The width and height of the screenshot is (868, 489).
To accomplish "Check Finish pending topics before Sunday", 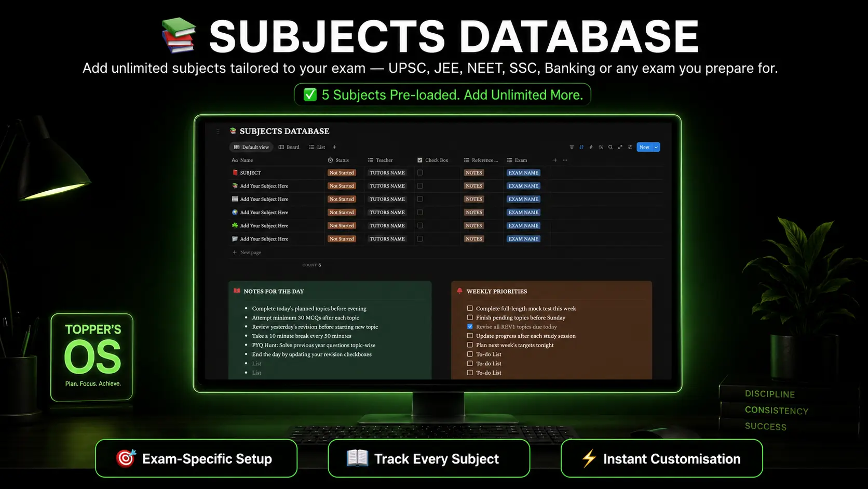I will 470,318.
